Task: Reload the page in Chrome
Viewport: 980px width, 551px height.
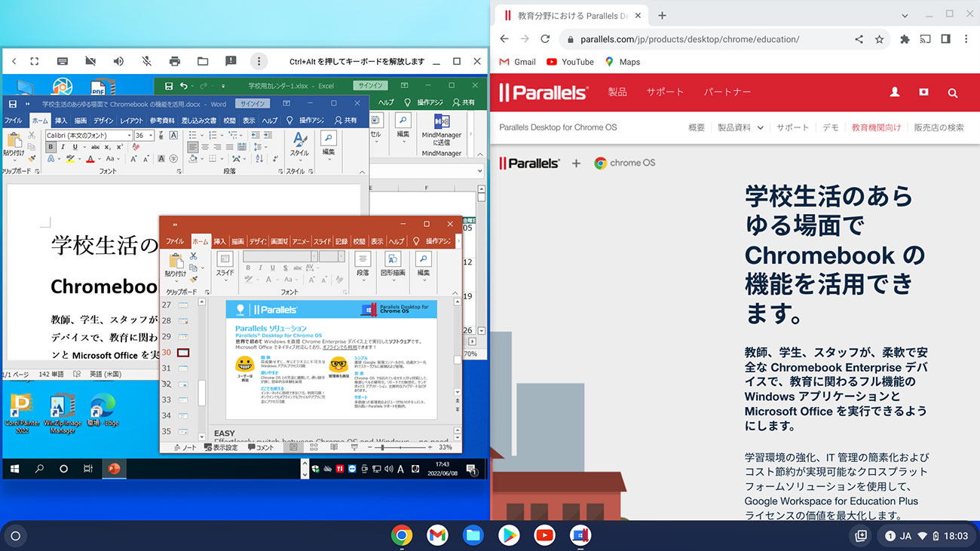Action: click(547, 39)
